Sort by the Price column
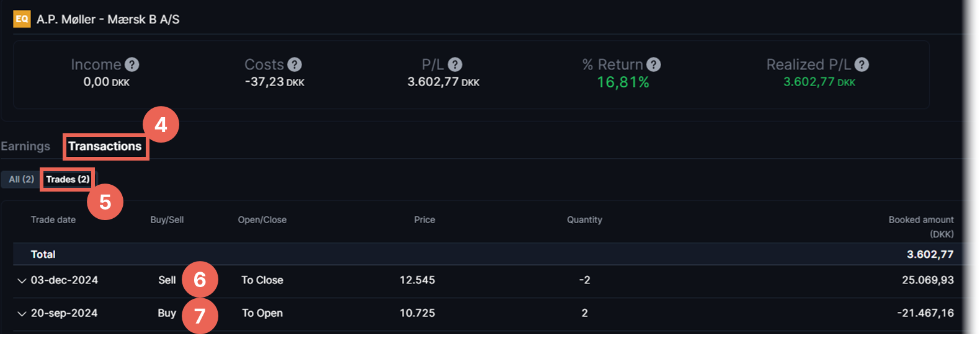 click(x=424, y=219)
